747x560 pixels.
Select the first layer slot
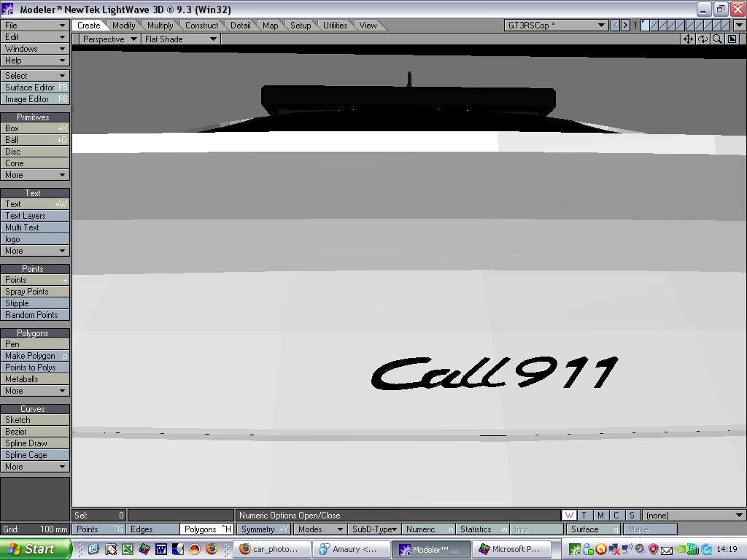[x=645, y=26]
